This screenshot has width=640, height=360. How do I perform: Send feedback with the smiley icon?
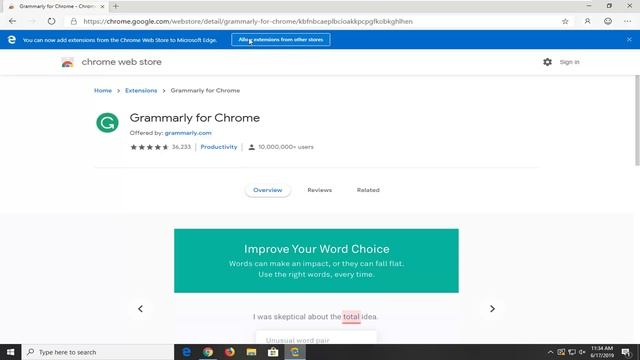tap(608, 21)
